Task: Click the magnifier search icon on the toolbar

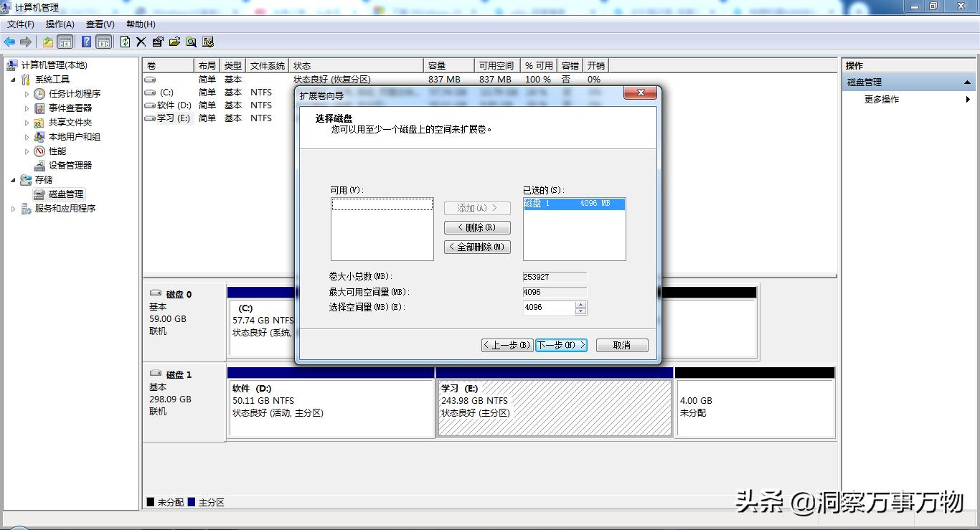Action: click(191, 41)
